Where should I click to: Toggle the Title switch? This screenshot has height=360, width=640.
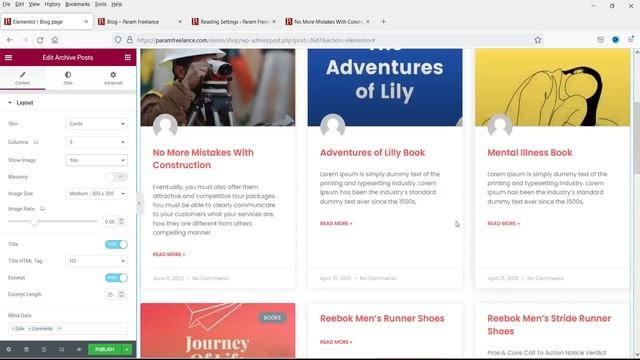point(116,244)
